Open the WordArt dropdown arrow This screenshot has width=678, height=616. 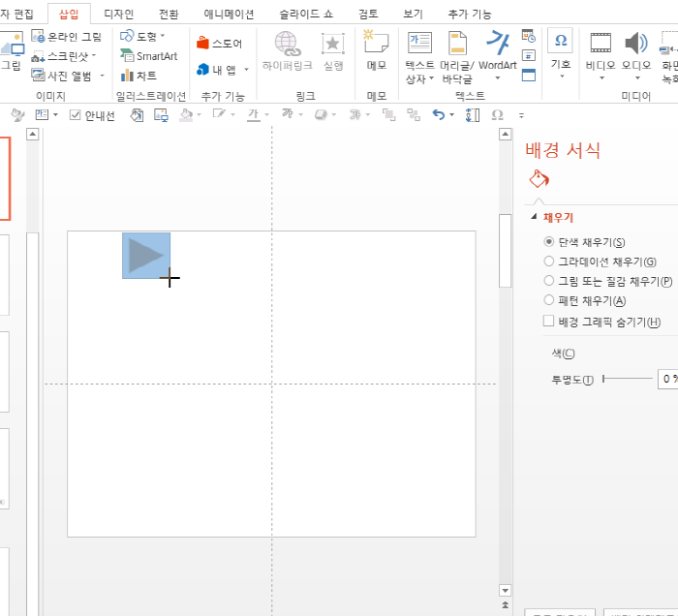click(497, 78)
